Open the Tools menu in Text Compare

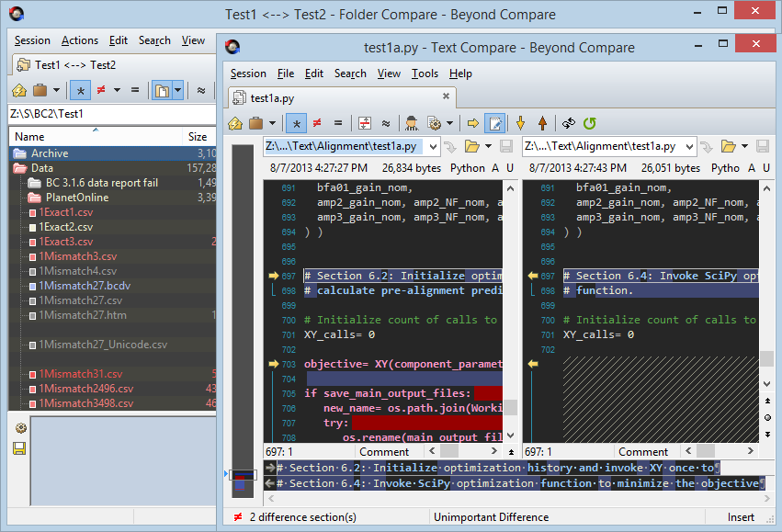pyautogui.click(x=425, y=74)
